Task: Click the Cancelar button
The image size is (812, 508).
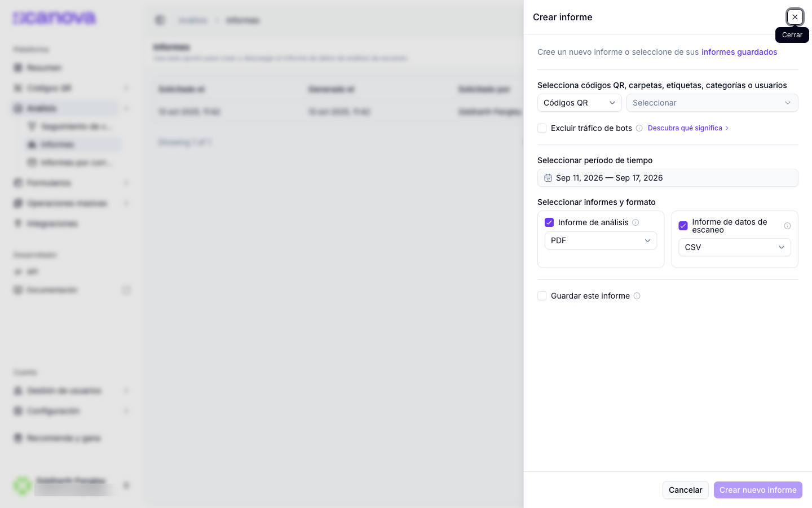Action: coord(685,490)
